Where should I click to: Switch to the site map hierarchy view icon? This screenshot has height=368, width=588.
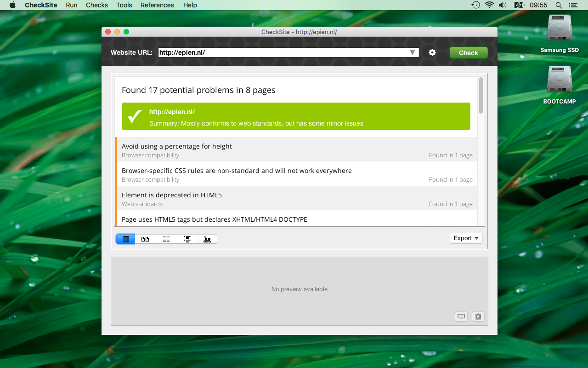point(207,239)
